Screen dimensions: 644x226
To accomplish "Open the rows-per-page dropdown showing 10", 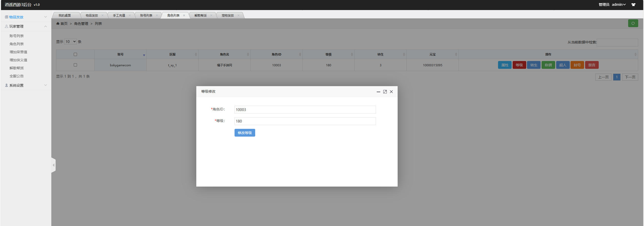I will coord(70,42).
